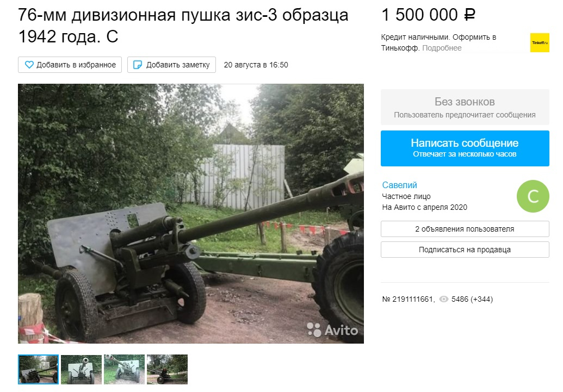Screen dimensions: 563x392
Task: Click Подписаться на продавца
Action: point(465,250)
